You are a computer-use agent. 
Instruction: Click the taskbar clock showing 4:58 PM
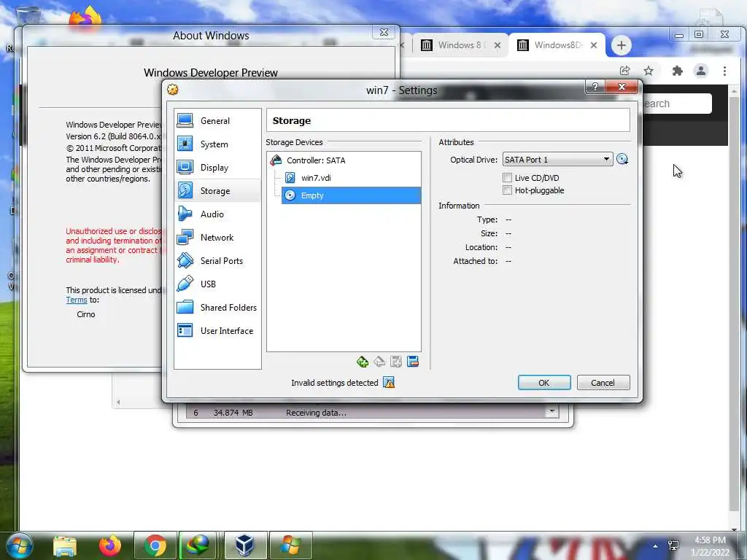[710, 546]
